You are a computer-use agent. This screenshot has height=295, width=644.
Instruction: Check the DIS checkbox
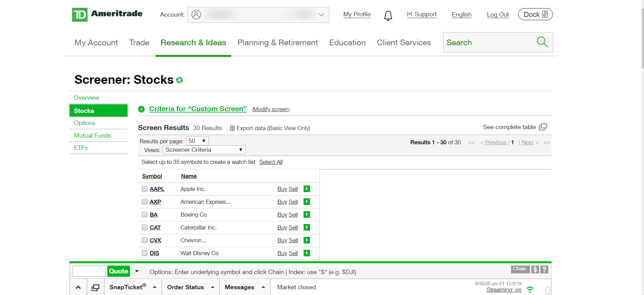click(145, 253)
